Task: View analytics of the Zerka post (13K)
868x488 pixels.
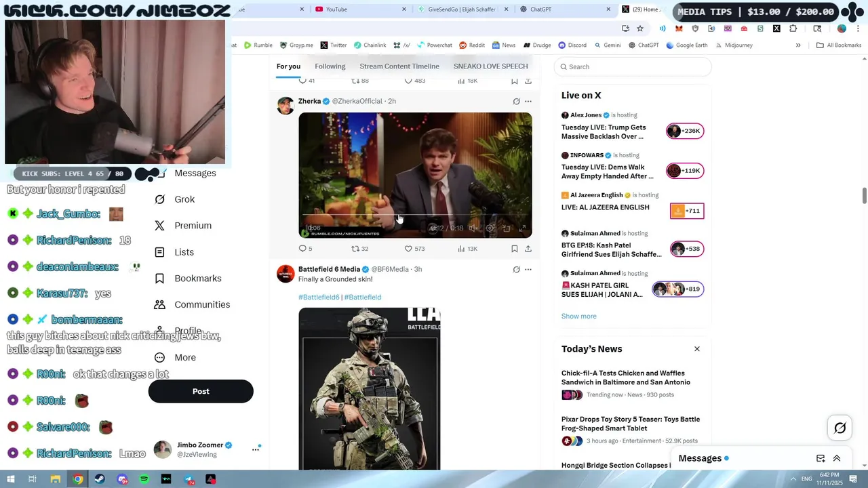Action: (x=467, y=249)
